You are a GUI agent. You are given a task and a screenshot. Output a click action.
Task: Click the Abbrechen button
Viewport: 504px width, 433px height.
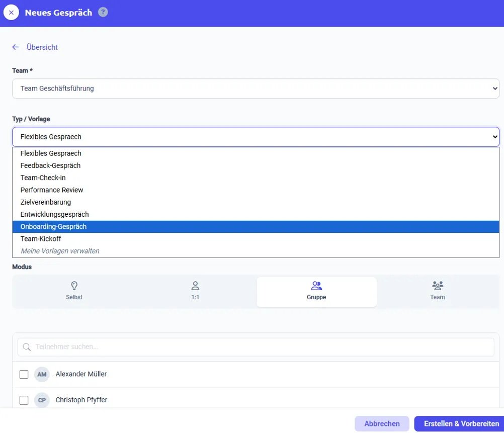[382, 423]
